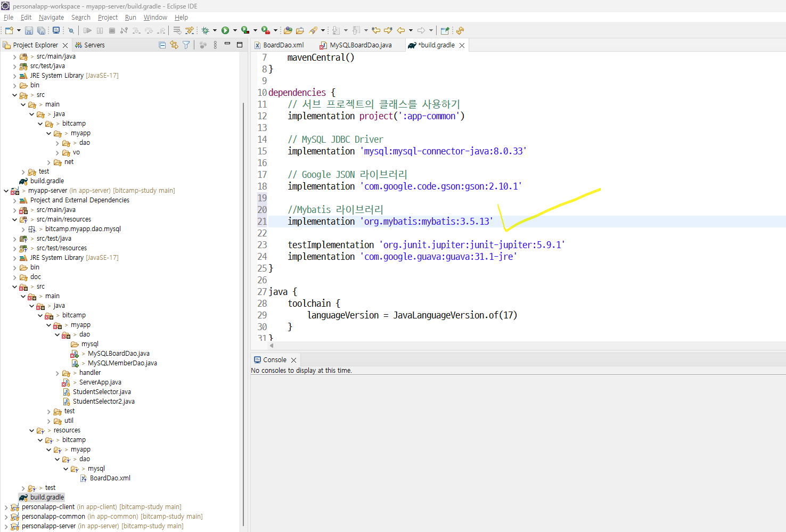
Task: Open the Run configurations dropdown arrow
Action: point(235,30)
